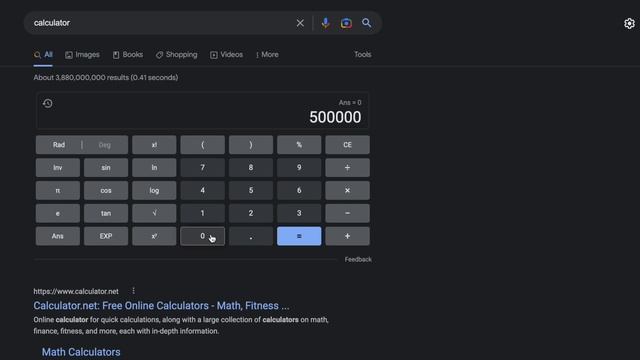
Task: Insert an opening parenthesis
Action: point(202,145)
